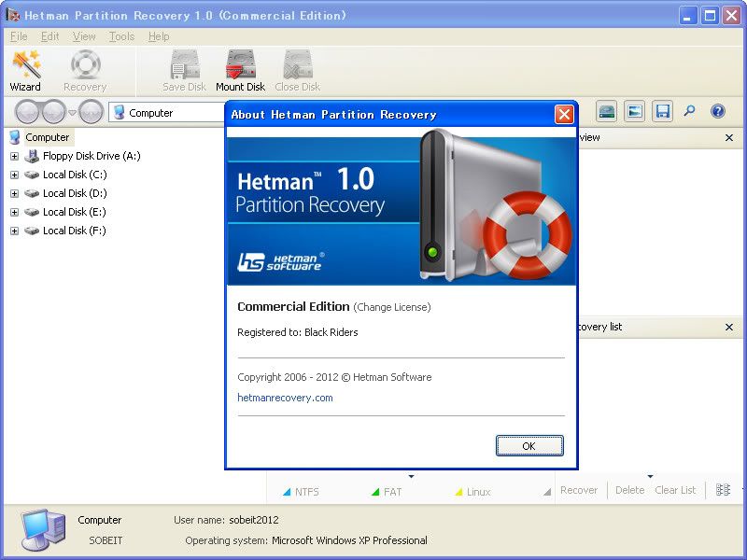Close the About Hetman Partition Recovery dialog
This screenshot has height=560, width=747.
pos(564,114)
